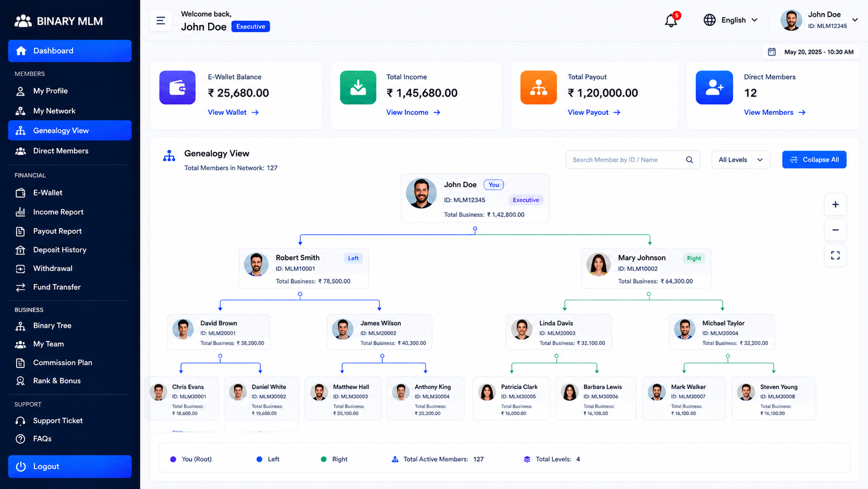Image resolution: width=868 pixels, height=489 pixels.
Task: Click the calendar icon beside the date
Action: pyautogui.click(x=772, y=52)
